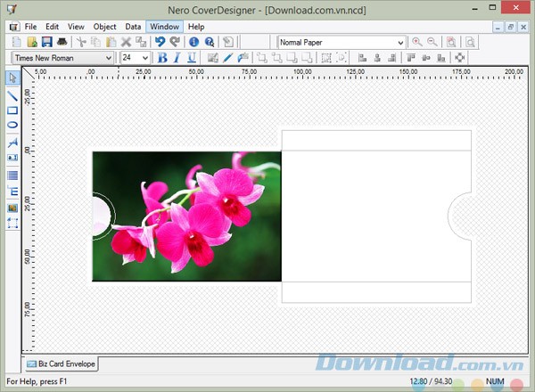Toggle Bold text formatting
The image size is (535, 392).
pyautogui.click(x=162, y=58)
